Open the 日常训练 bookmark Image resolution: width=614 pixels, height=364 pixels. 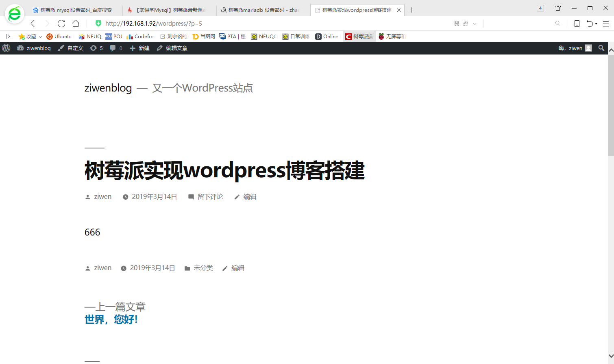click(296, 37)
